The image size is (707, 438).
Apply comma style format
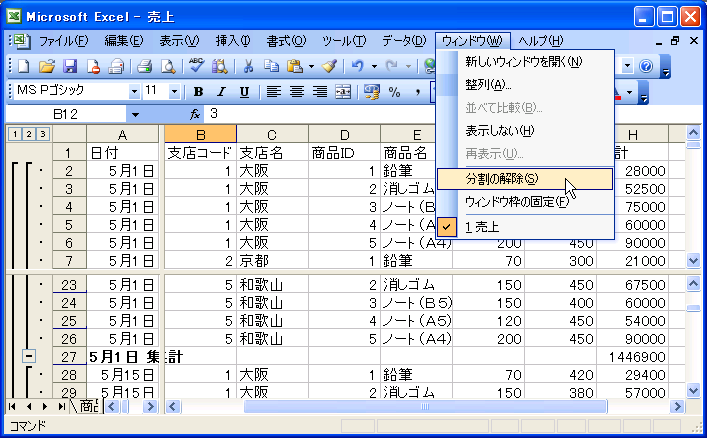pyautogui.click(x=418, y=92)
